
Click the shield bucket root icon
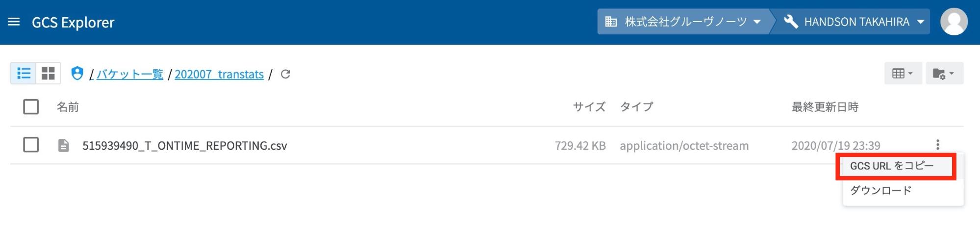(x=77, y=74)
